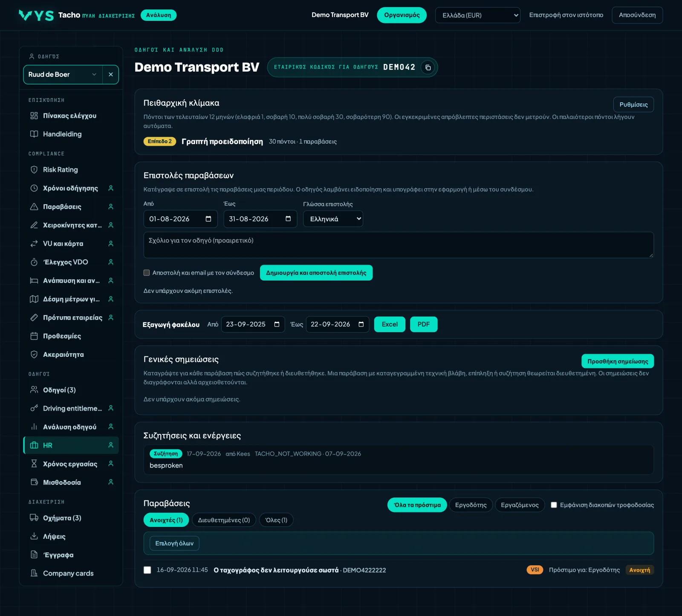Clear the selected driver Ruud de Boer

[x=111, y=75]
